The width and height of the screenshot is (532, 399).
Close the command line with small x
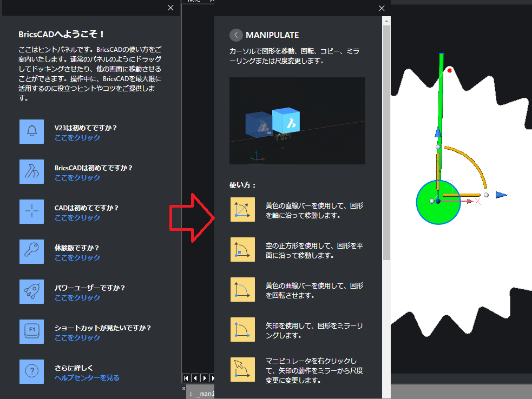tap(183, 389)
